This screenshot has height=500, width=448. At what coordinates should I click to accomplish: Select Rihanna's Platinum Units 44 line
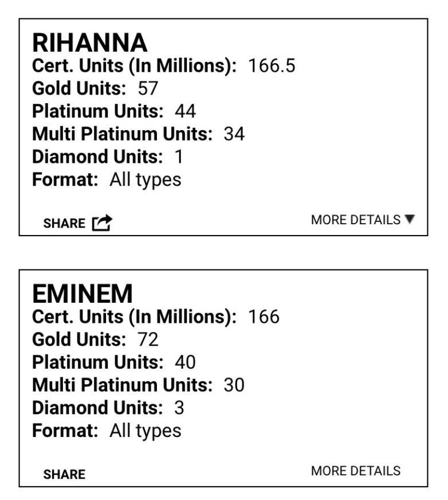114,111
